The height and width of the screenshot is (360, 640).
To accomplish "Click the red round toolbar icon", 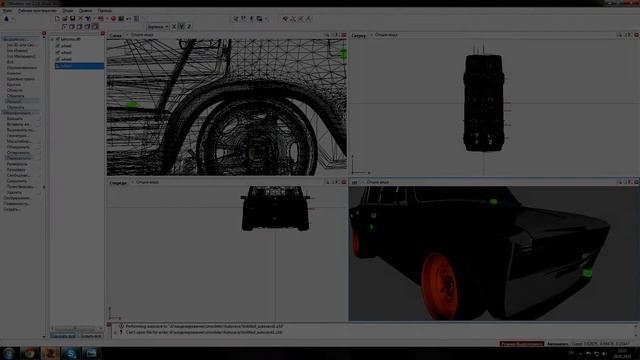I will (x=113, y=19).
